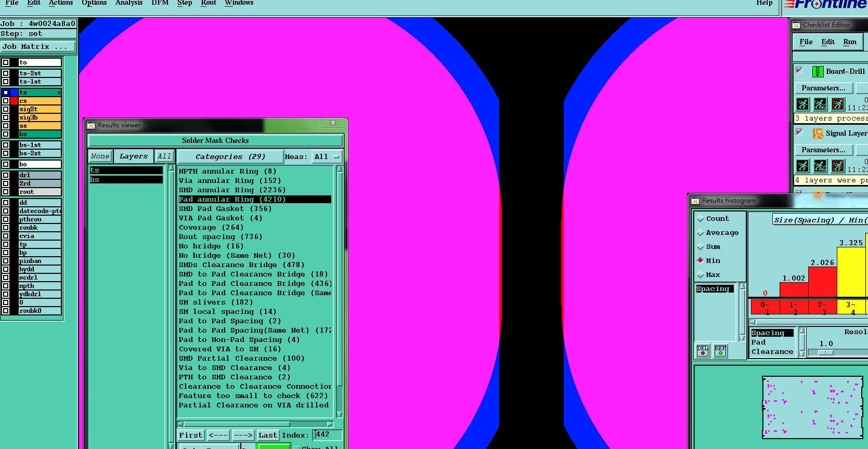Viewport: 868px width, 449px height.
Task: Click down arrow of histogram Spacing list scrollbar
Action: (742, 338)
